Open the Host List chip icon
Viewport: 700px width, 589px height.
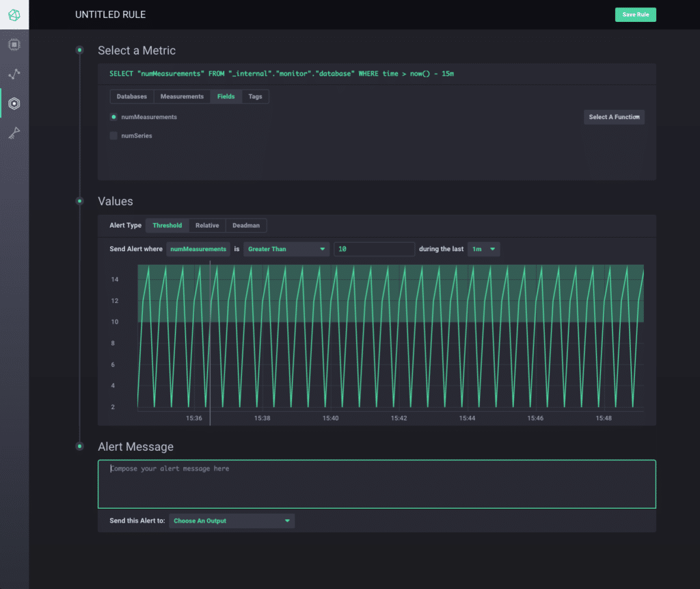14,45
